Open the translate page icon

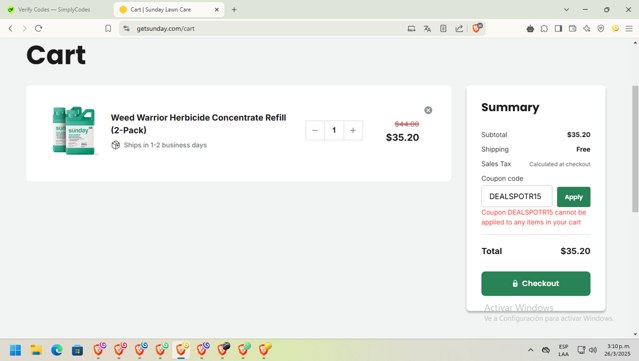[427, 29]
